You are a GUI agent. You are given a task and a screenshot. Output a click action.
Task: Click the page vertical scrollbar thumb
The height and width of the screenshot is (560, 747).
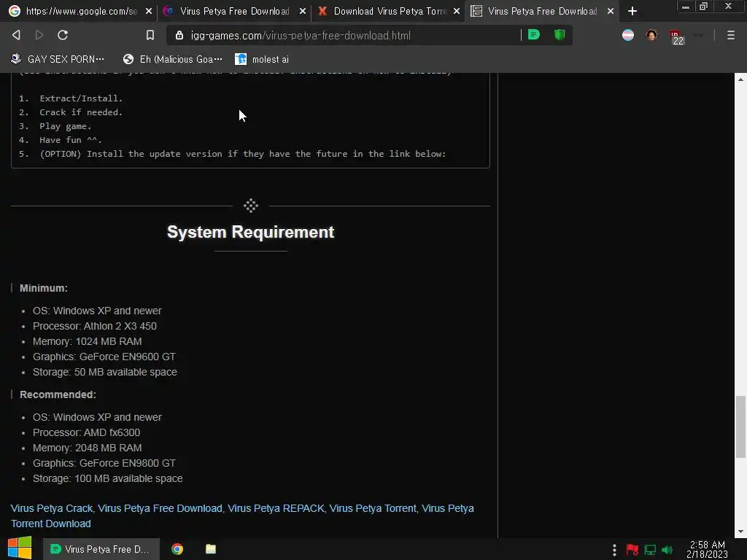(x=740, y=427)
